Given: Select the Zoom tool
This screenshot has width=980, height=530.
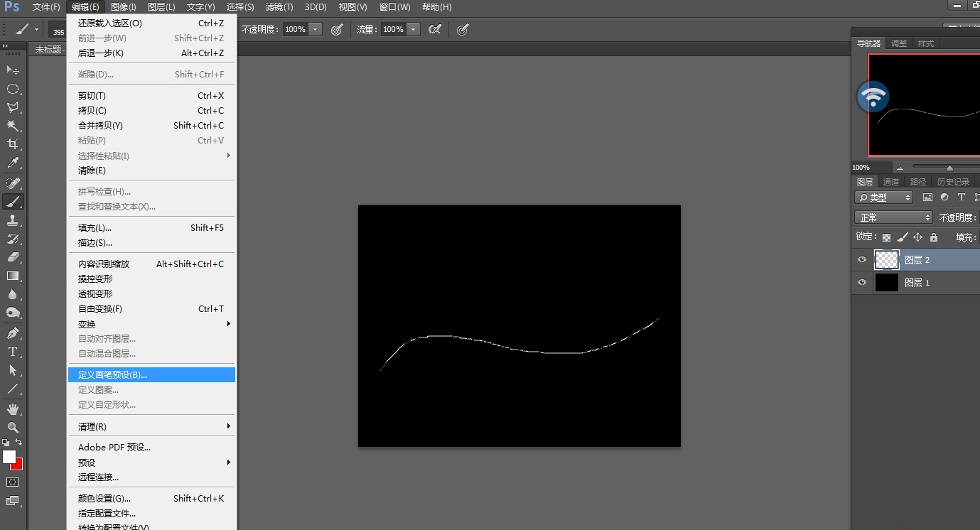Looking at the screenshot, I should pos(13,428).
